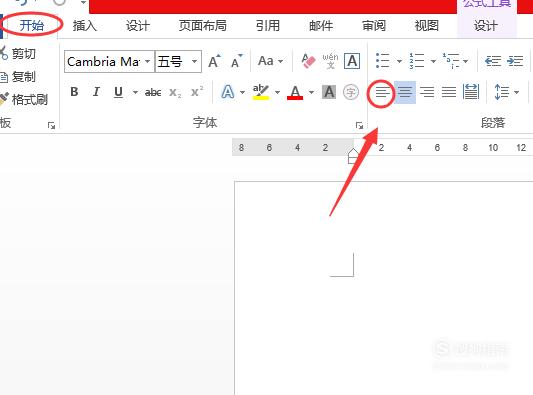The width and height of the screenshot is (533, 395).
Task: Toggle underline formatting
Action: coord(118,92)
